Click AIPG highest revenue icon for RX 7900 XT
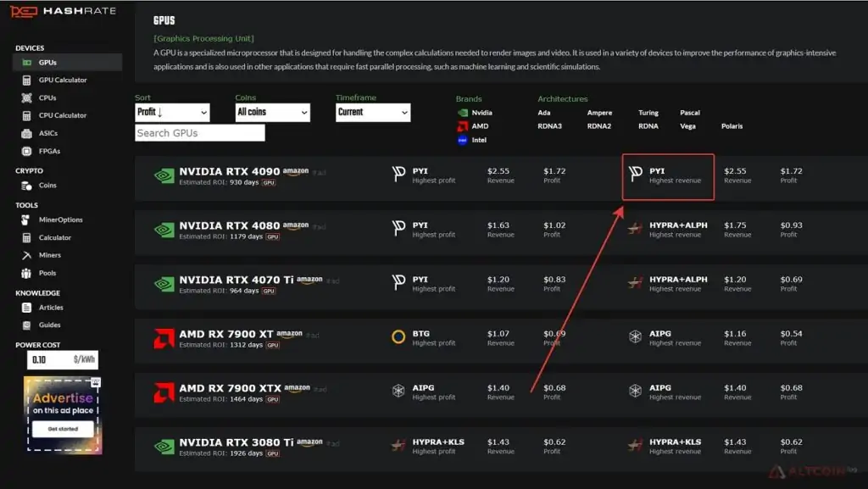868x489 pixels. (635, 337)
